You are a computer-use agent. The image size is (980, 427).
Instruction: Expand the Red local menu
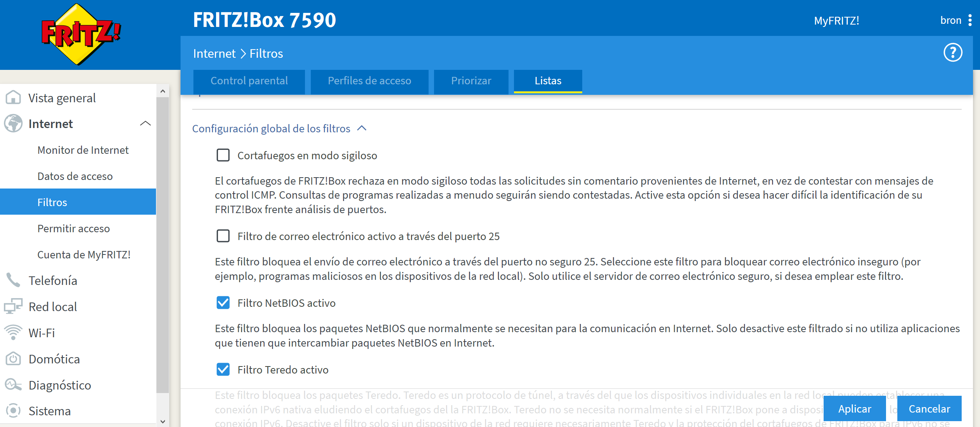point(53,307)
